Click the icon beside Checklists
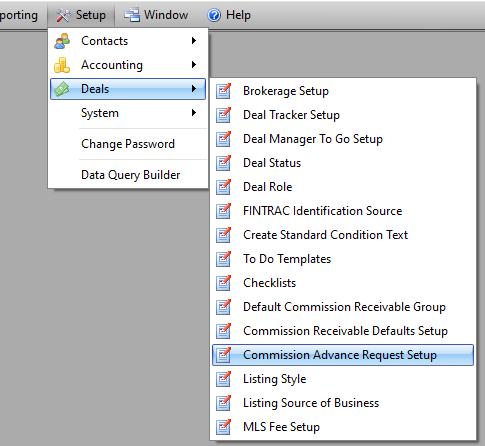 click(224, 283)
